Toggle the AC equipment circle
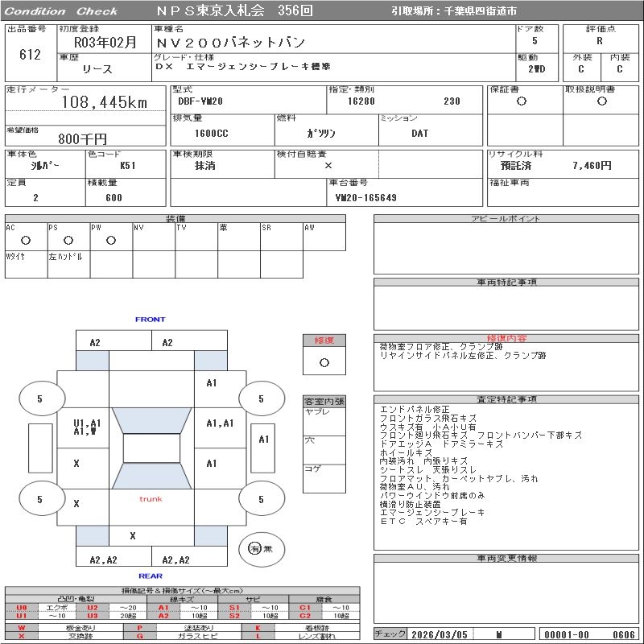Viewport: 644px width, 644px height. point(26,240)
